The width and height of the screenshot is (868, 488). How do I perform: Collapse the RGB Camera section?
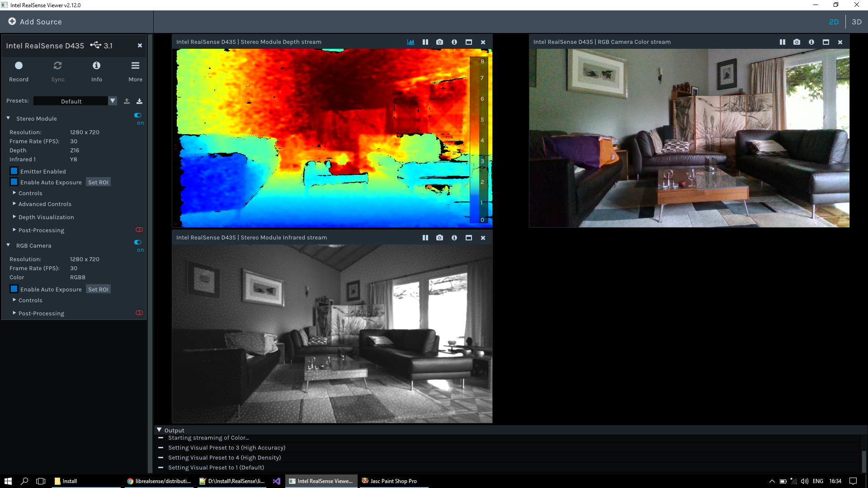(x=8, y=245)
